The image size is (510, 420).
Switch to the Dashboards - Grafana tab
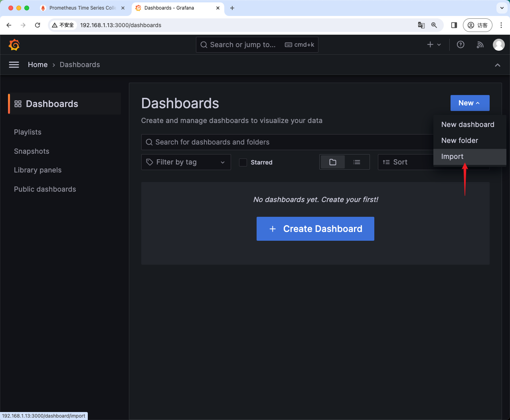(178, 8)
